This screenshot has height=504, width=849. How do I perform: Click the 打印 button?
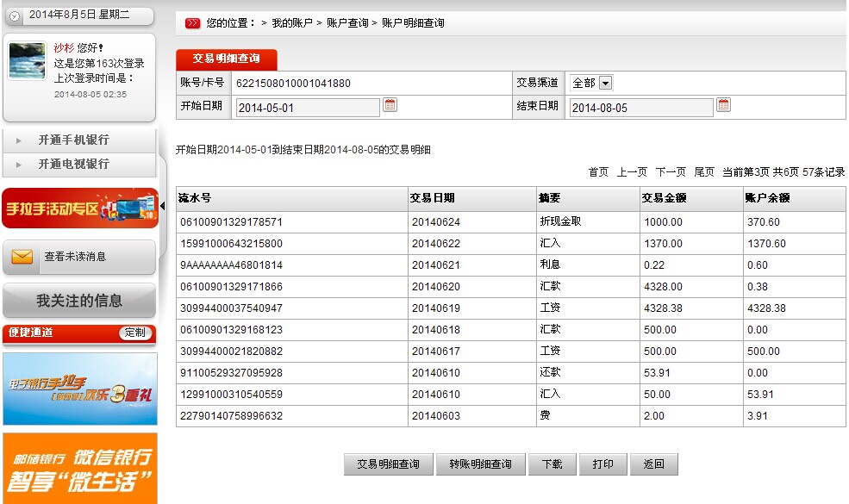[602, 464]
